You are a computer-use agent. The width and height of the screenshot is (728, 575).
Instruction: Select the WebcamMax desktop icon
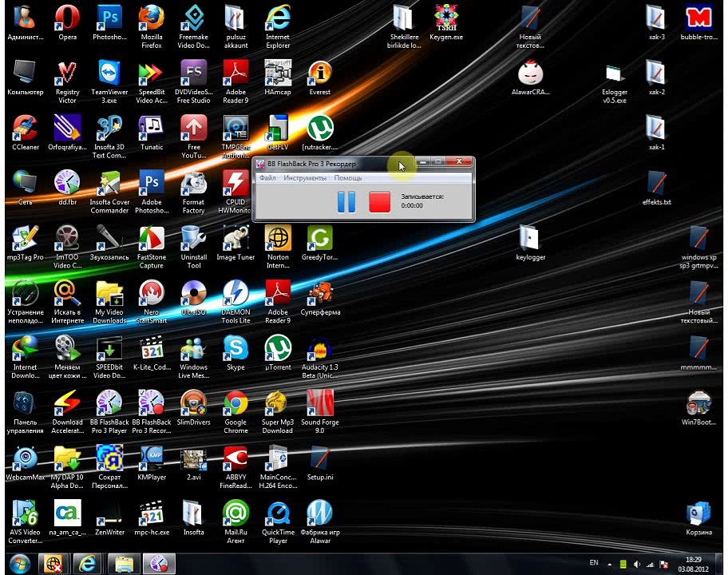coord(26,463)
